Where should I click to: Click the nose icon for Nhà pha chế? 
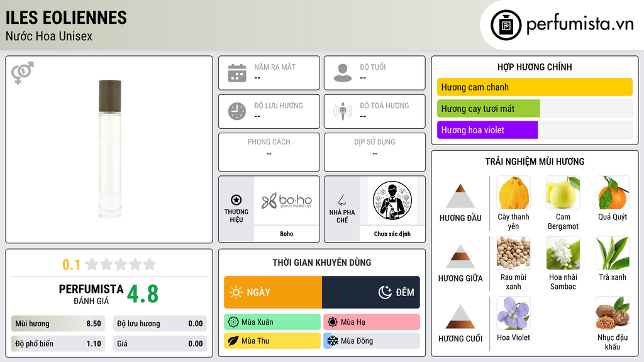(341, 200)
